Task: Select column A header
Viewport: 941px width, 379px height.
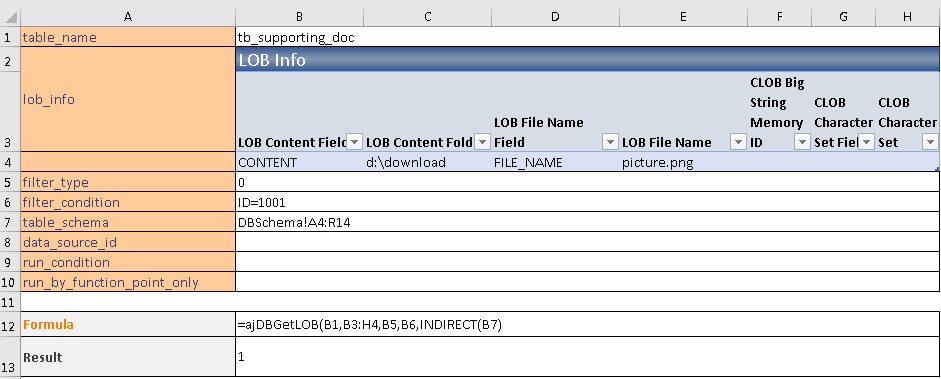Action: click(128, 17)
